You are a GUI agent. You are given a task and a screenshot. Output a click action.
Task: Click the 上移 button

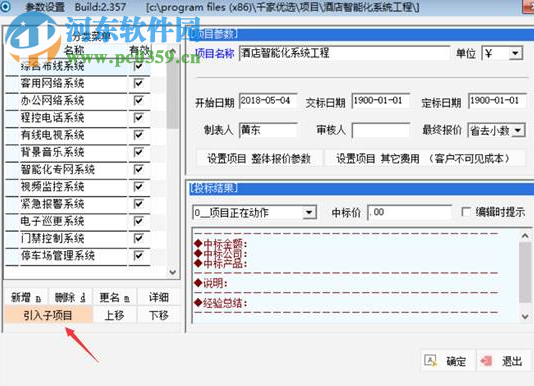click(x=114, y=315)
